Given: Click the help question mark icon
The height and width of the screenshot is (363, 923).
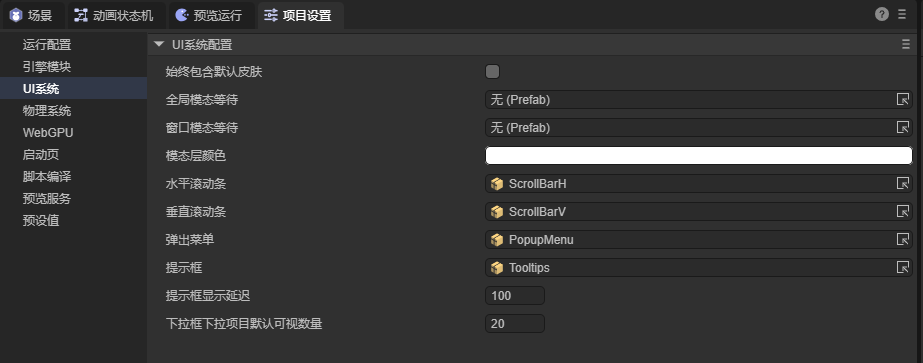Looking at the screenshot, I should (881, 15).
